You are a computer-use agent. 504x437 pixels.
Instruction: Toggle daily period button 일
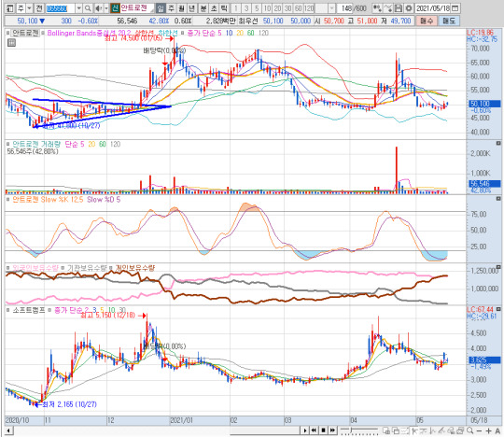coord(161,8)
